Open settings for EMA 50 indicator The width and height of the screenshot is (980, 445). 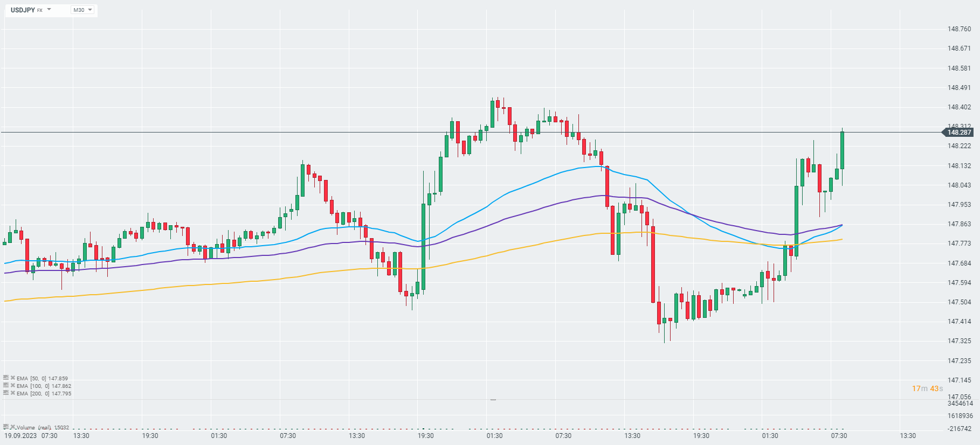(6, 378)
